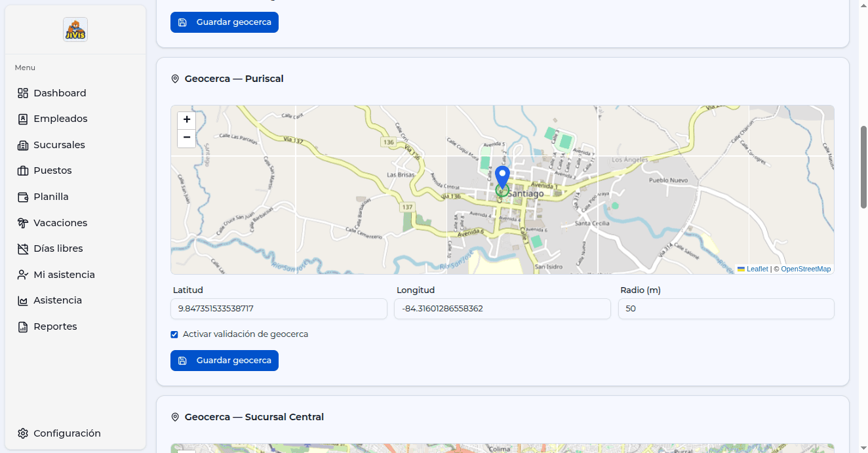Click the Asistencia chart icon
The width and height of the screenshot is (868, 453).
23,300
